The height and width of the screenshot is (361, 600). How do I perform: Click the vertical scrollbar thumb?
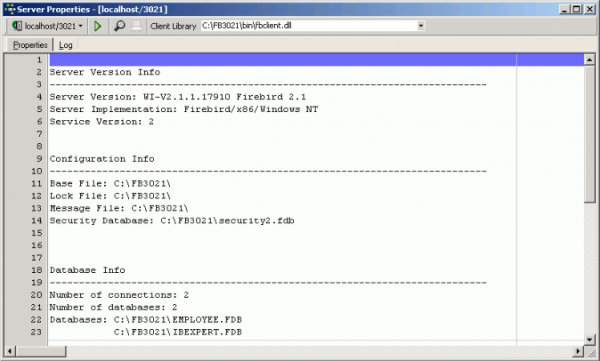[x=589, y=134]
